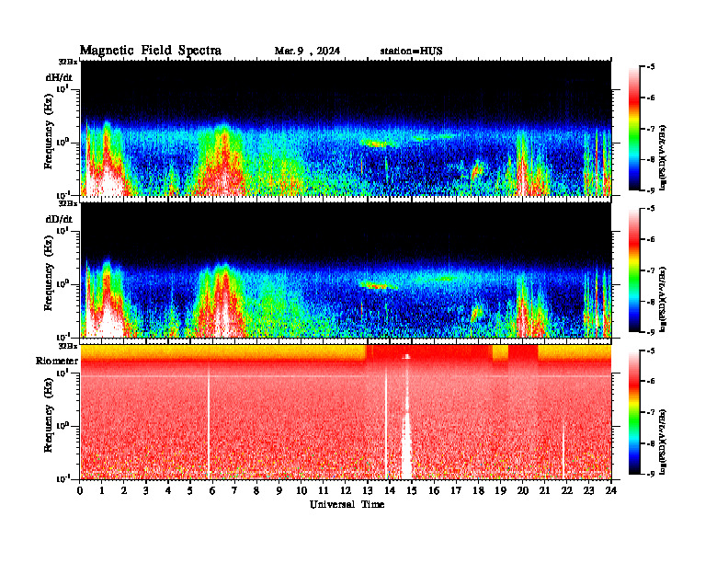The width and height of the screenshot is (728, 563).
Task: Click hour tick label 6 on time axis
Action: pos(212,490)
